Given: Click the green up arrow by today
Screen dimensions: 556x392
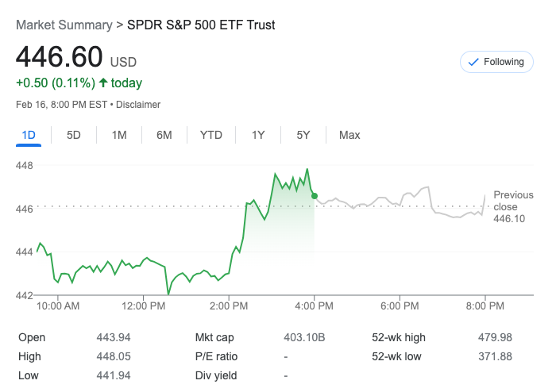Looking at the screenshot, I should [103, 83].
